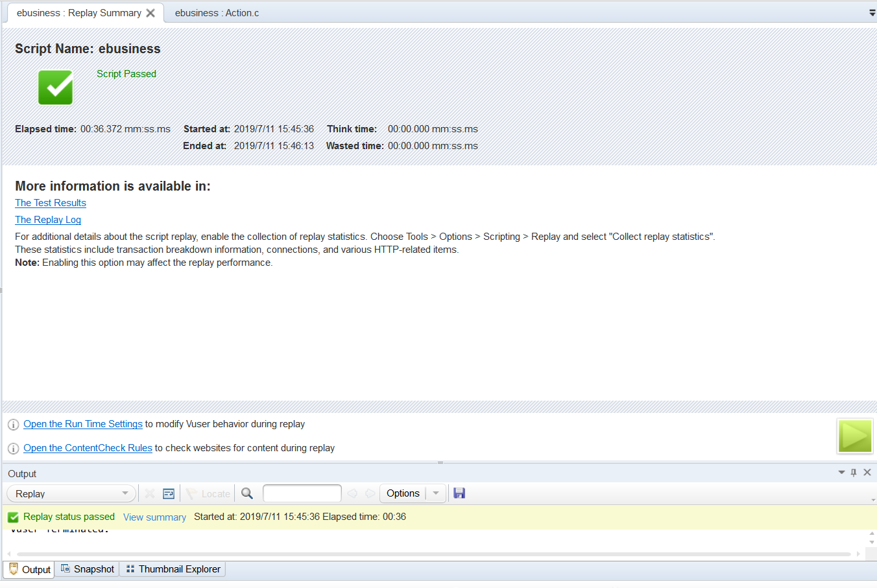Click the info icon beside Run Time Settings
Screen dimensions: 877x588
click(x=13, y=425)
